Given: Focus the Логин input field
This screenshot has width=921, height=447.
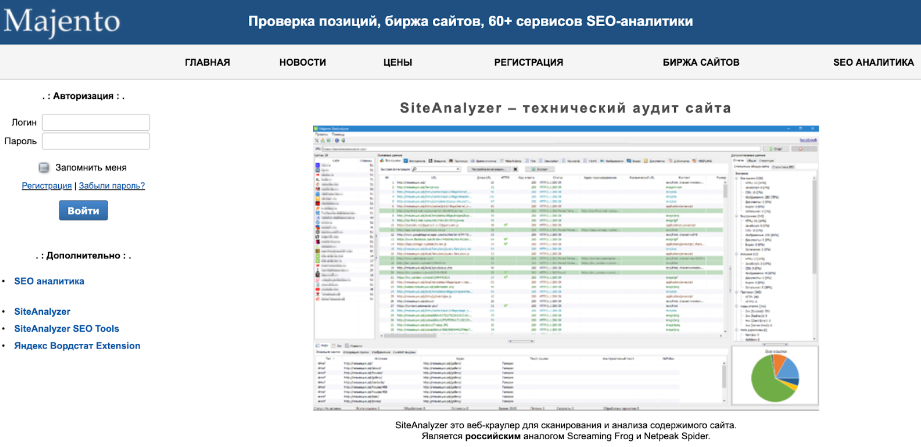Looking at the screenshot, I should coord(96,122).
